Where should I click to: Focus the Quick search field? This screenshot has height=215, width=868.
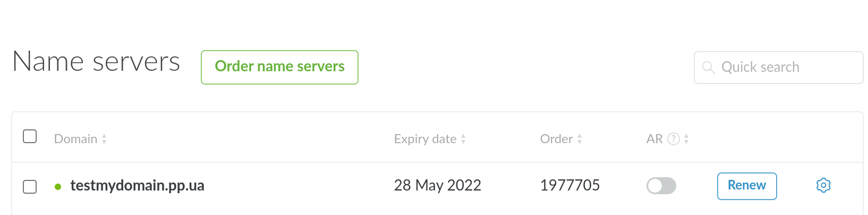[x=786, y=68]
